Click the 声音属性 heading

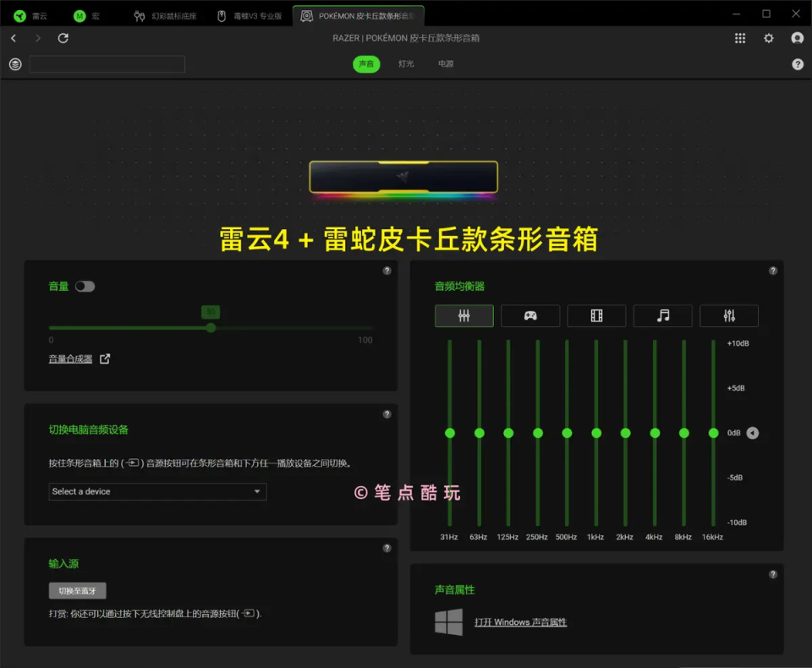[x=455, y=590]
